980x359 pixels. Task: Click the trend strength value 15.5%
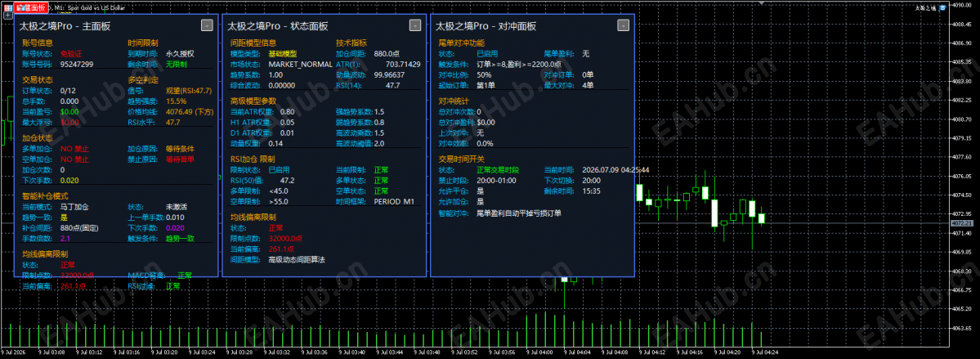pyautogui.click(x=176, y=101)
